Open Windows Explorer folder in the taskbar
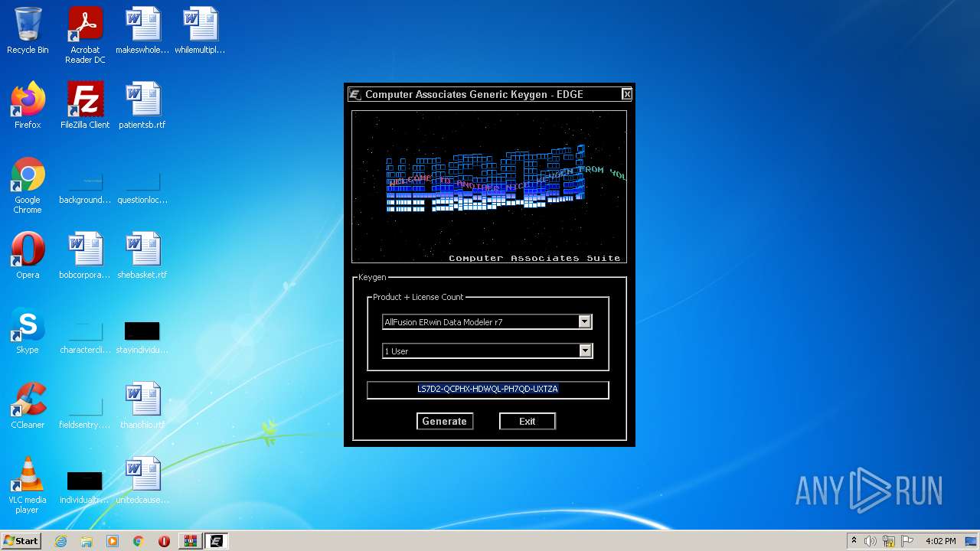 tap(87, 541)
